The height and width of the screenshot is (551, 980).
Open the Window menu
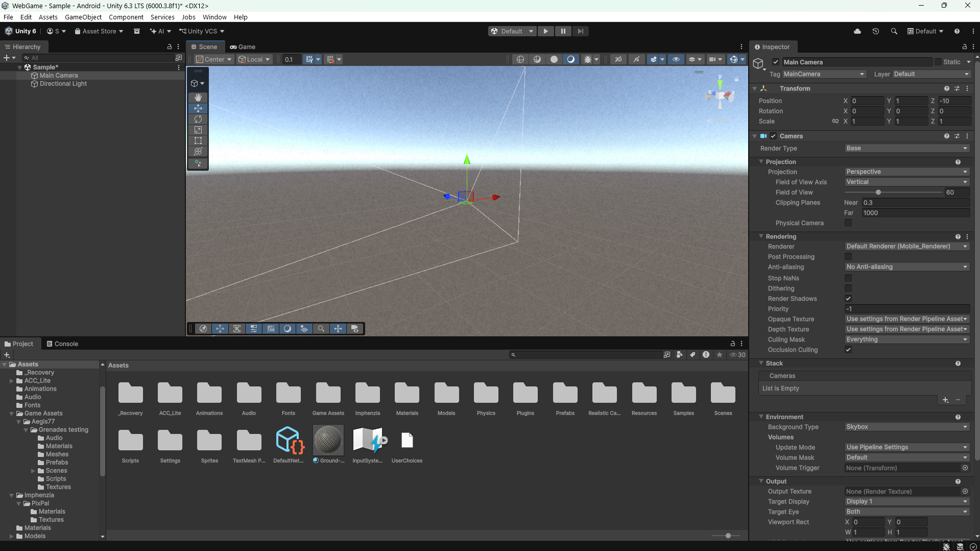click(214, 17)
